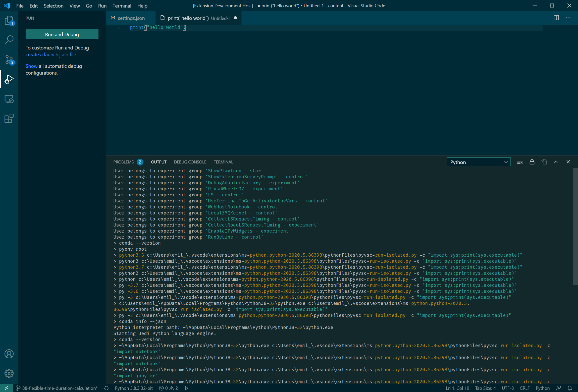This screenshot has height=392, width=578.
Task: Open the create a launch.json file link
Action: click(x=51, y=54)
